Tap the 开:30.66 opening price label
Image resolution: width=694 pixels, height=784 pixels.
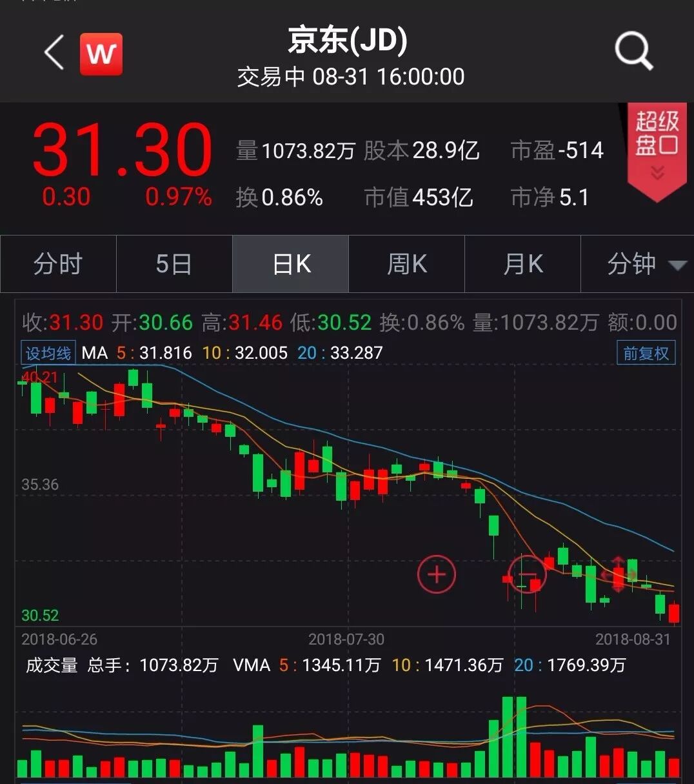[x=152, y=322]
